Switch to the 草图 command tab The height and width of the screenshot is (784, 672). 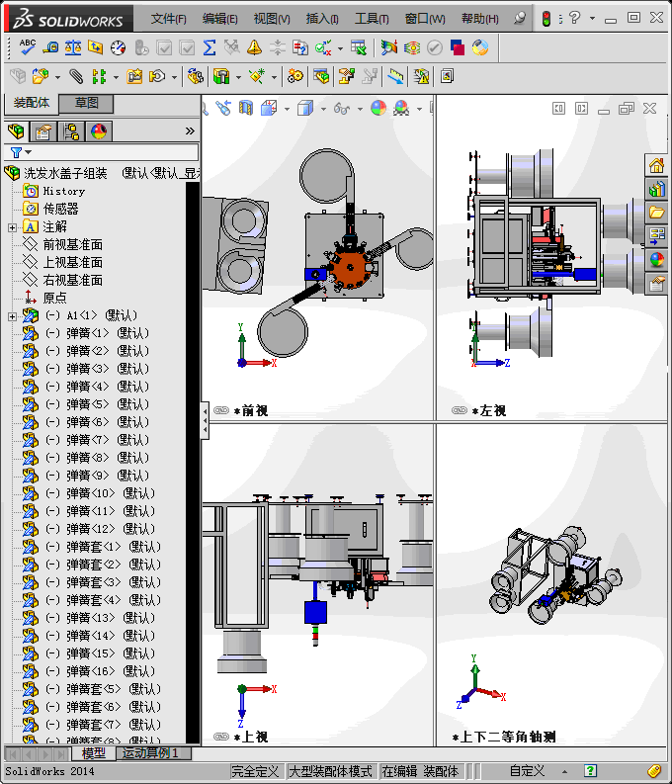[86, 103]
